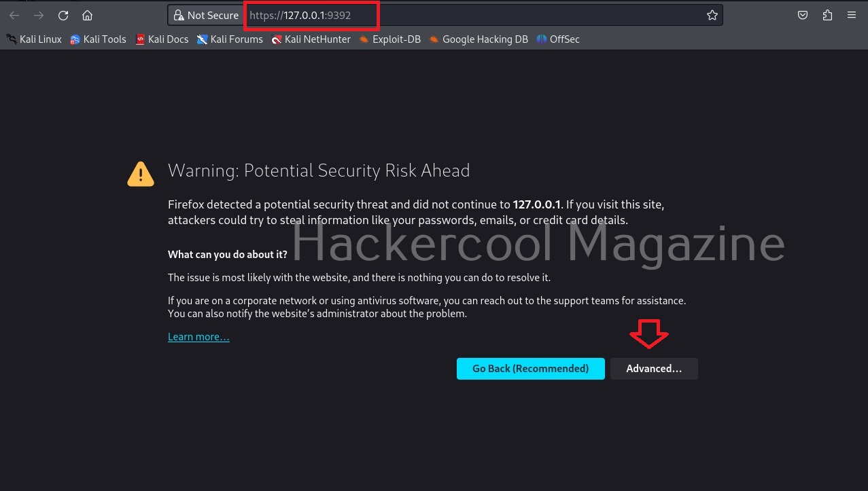868x491 pixels.
Task: Open the Firefox hamburger menu
Action: 852,15
